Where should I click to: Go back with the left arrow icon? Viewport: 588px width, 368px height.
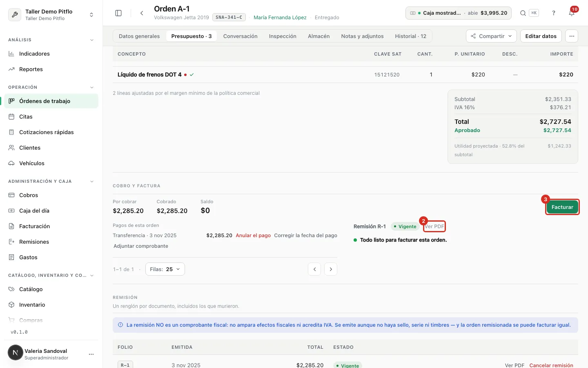coord(142,13)
